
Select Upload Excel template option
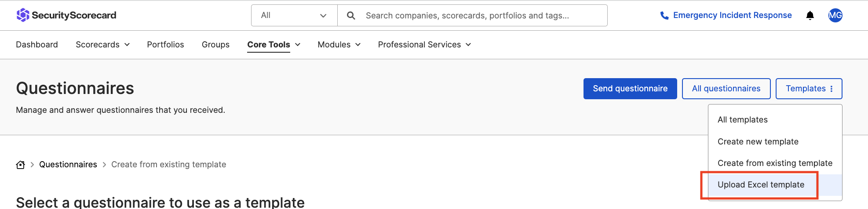point(761,185)
